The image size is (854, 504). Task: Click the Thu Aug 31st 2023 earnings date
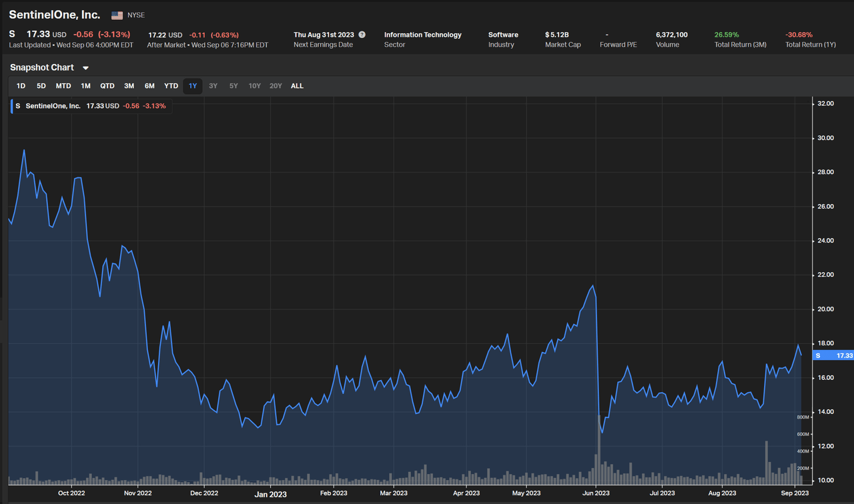(x=324, y=35)
